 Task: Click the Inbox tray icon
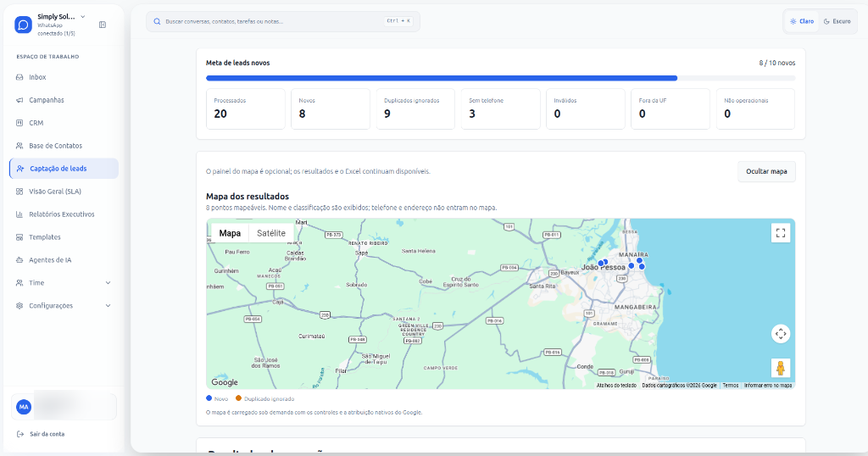pos(19,77)
